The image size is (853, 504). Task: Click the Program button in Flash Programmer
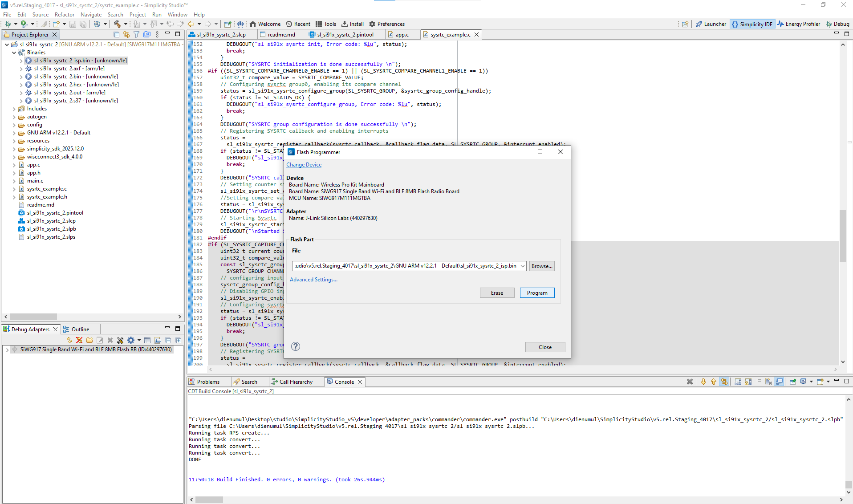(537, 293)
